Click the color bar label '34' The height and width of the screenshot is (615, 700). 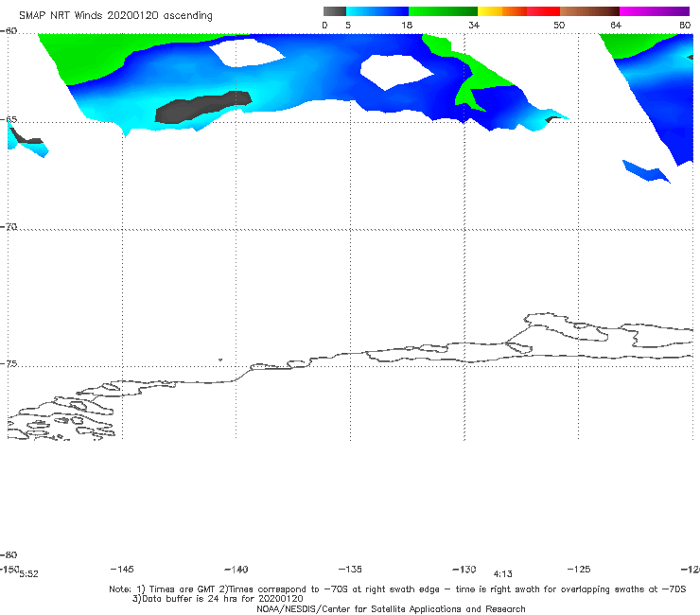474,26
